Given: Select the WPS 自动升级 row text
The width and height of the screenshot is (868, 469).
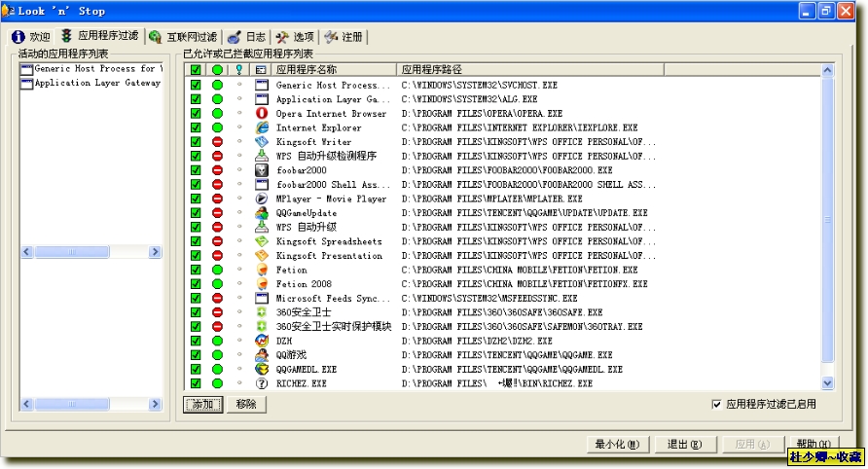Looking at the screenshot, I should pos(307,227).
